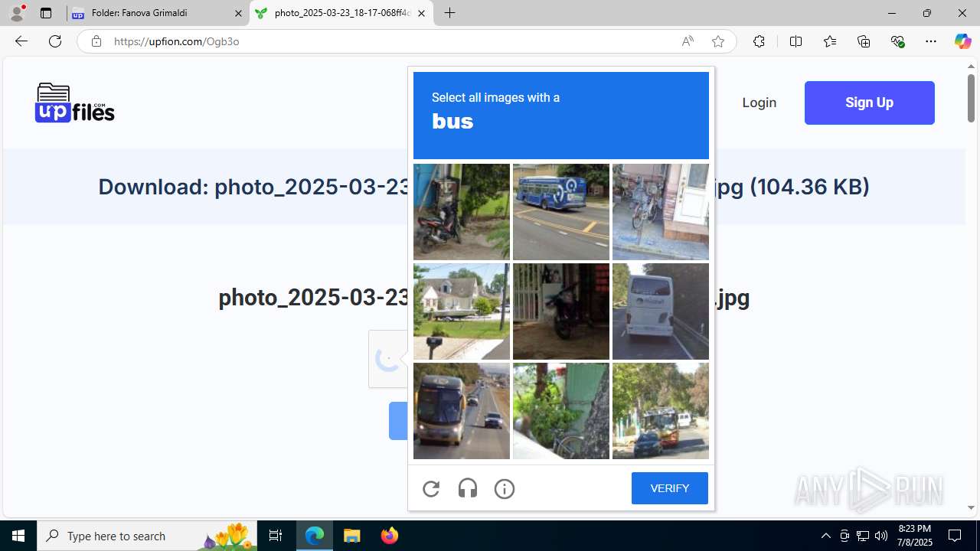Select the white coach bus rear tile

click(x=661, y=311)
